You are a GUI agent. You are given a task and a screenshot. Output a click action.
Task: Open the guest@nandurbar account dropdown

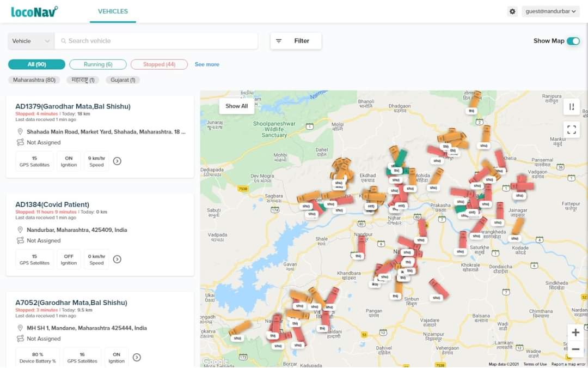tap(550, 11)
